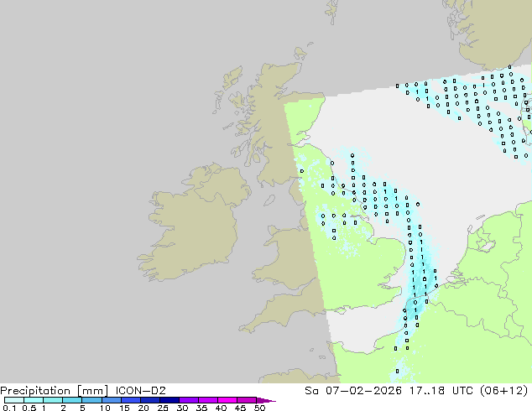Viewport: 532px width, 411px height.
Task: Click the '(06+12)' forecast run label
Action: [x=503, y=391]
